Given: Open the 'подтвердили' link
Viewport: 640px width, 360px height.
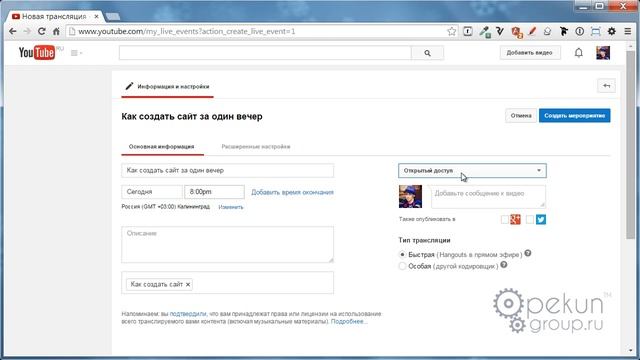Looking at the screenshot, I should pyautogui.click(x=188, y=314).
